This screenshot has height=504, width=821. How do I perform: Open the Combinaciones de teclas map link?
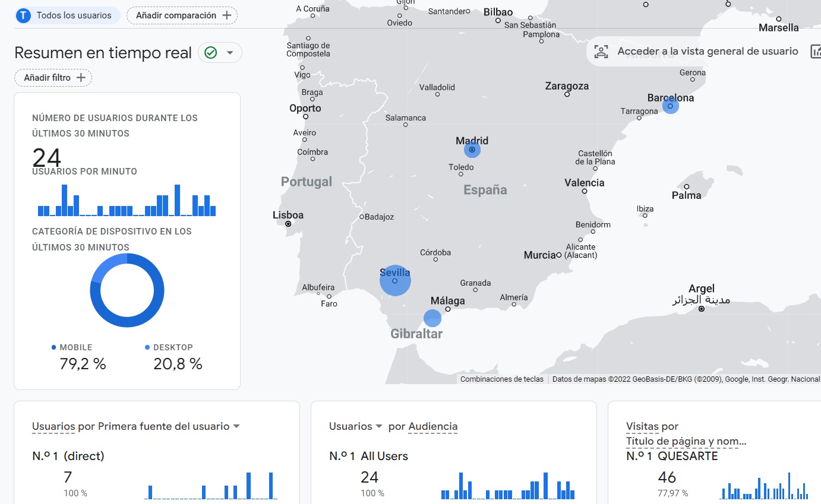[x=501, y=379]
